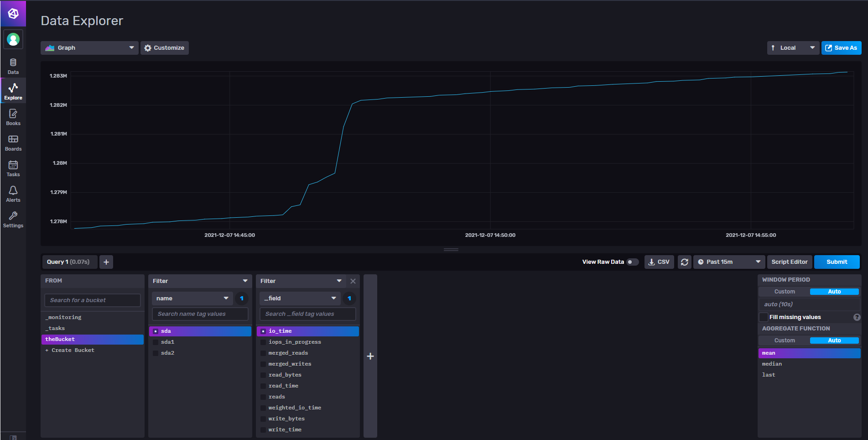Check the sda1 tag value
This screenshot has height=440, width=868.
156,342
